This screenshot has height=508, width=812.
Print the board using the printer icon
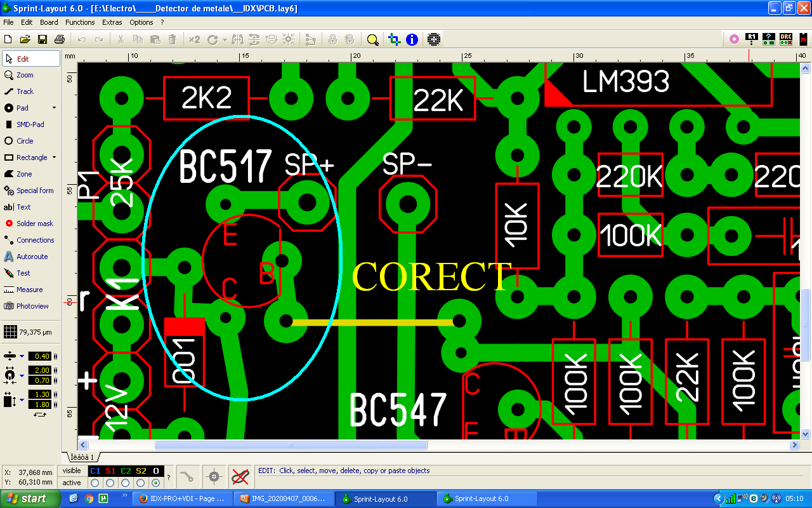(x=60, y=39)
